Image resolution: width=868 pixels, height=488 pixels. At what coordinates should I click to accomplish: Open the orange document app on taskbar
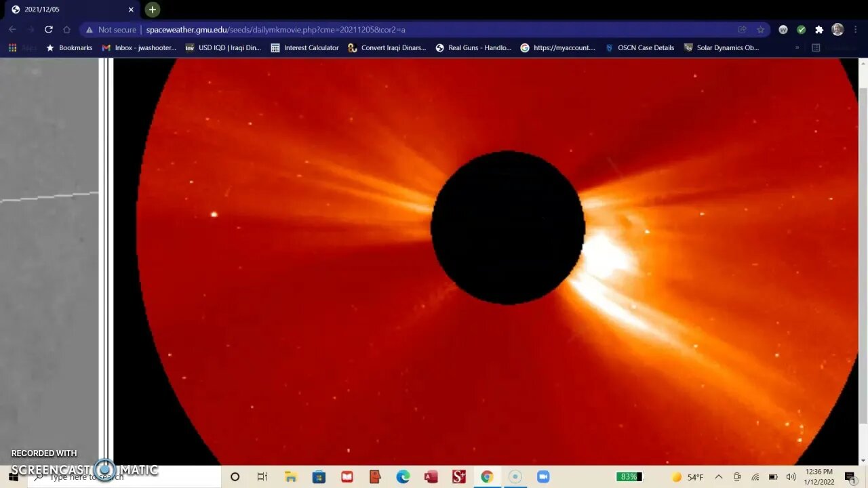pos(375,477)
